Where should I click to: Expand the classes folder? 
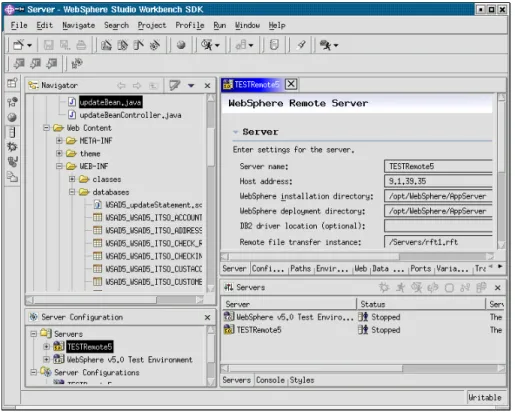[72, 179]
